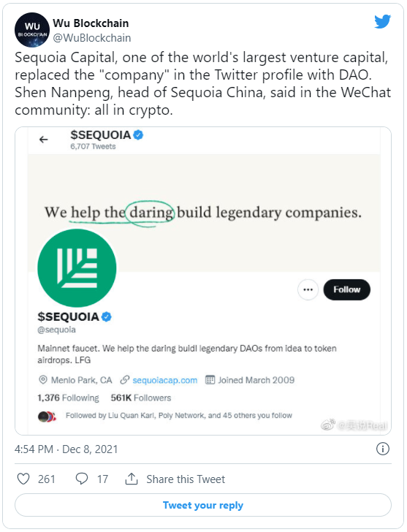The image size is (407, 532).
Task: View the 561K Followers list
Action: point(141,398)
